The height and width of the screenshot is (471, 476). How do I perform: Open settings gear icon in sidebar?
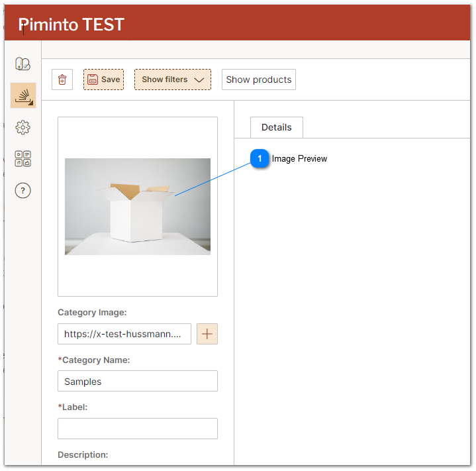[23, 127]
